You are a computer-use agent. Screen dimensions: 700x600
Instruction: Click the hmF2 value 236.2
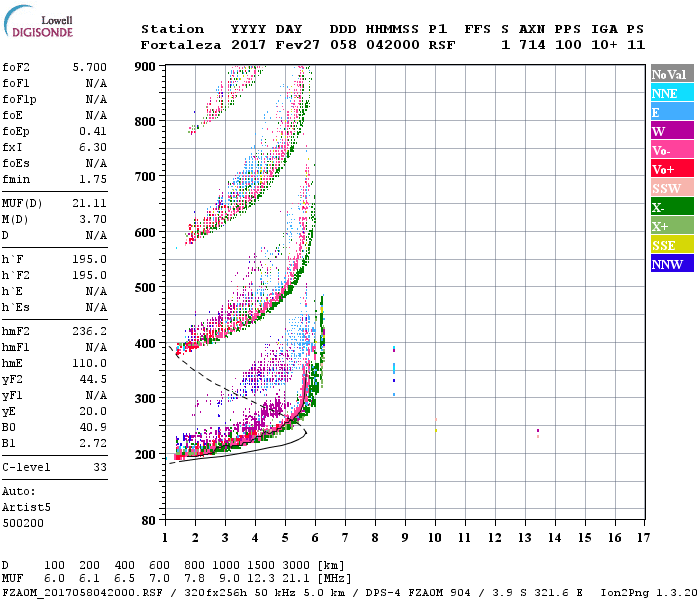coord(90,331)
